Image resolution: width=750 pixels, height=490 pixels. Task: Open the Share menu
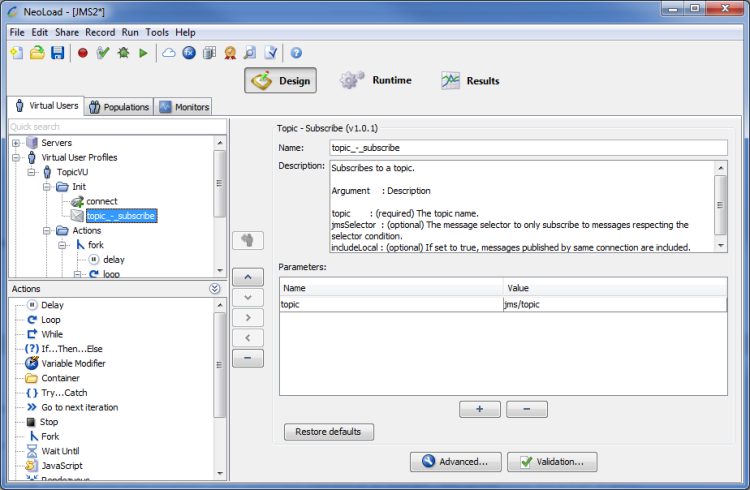click(x=67, y=33)
